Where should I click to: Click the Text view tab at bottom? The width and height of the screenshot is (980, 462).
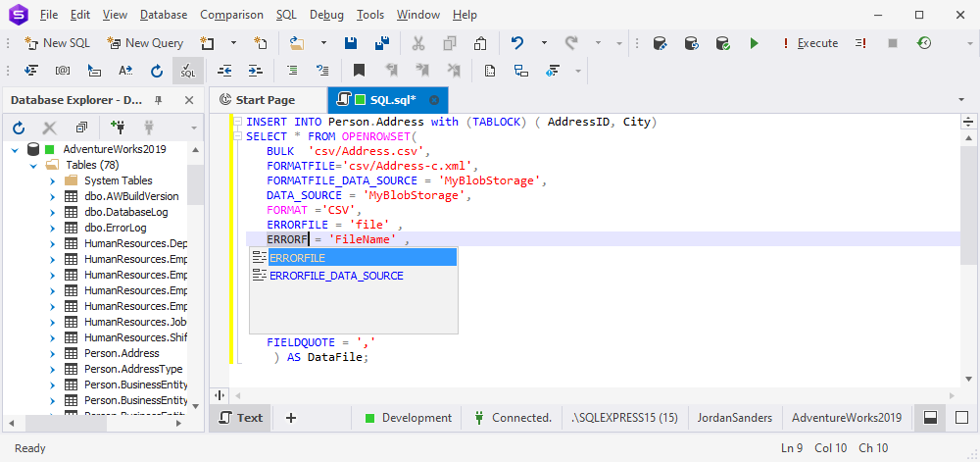coord(241,418)
